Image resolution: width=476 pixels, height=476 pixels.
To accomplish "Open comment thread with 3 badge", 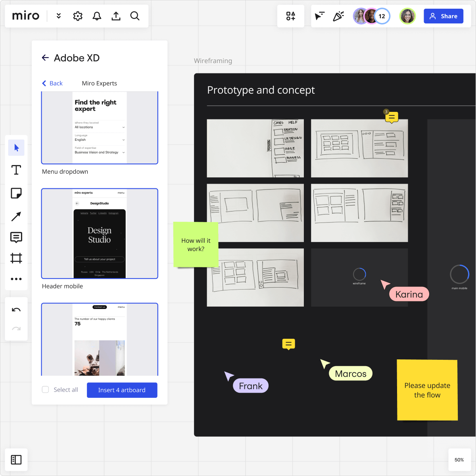I will tap(392, 117).
